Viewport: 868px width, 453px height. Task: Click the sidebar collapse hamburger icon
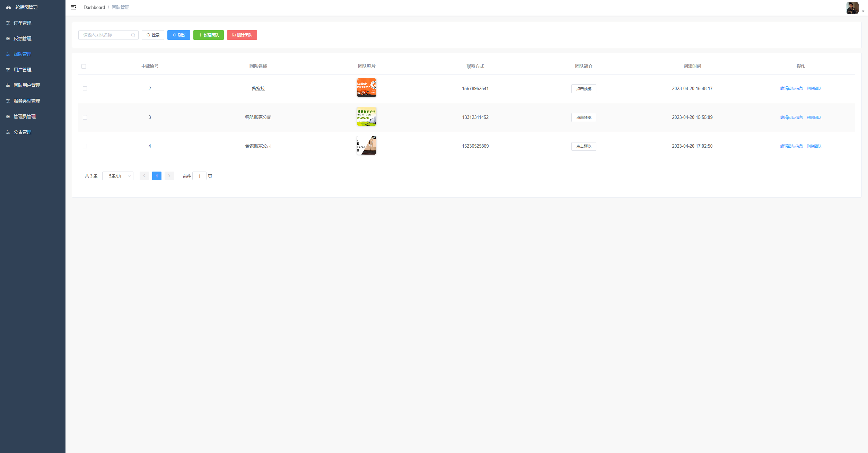73,7
